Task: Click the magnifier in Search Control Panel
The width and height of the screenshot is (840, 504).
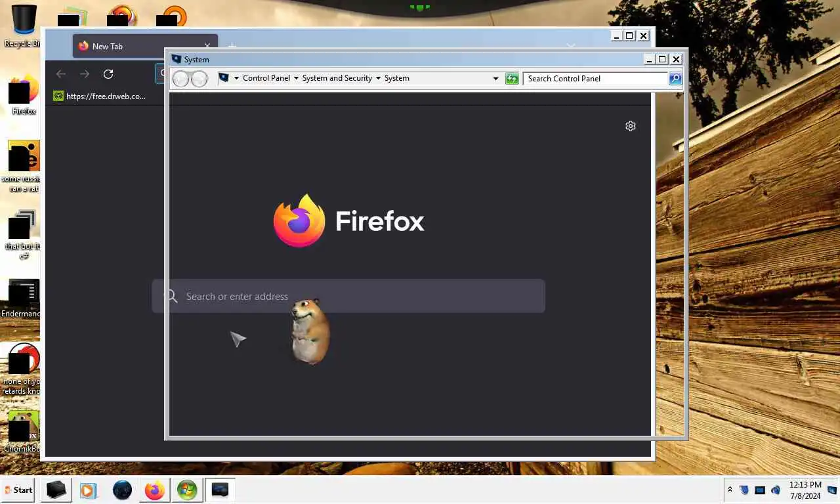Action: [675, 79]
